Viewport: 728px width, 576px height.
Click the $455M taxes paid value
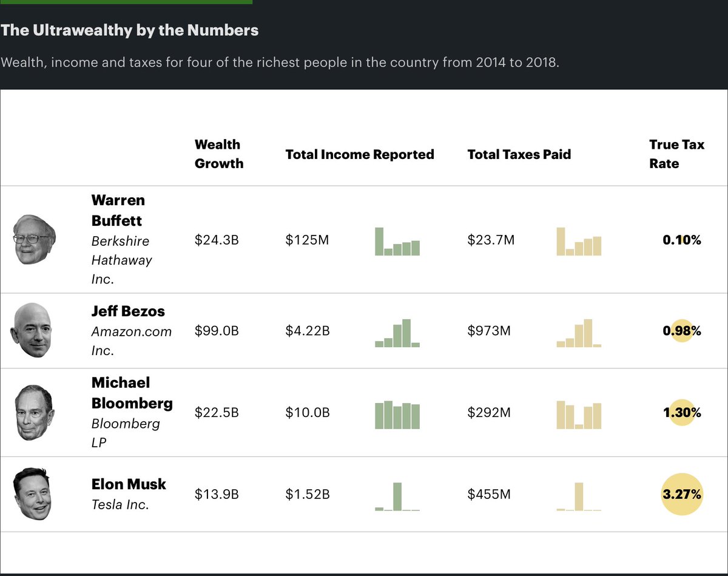point(489,494)
